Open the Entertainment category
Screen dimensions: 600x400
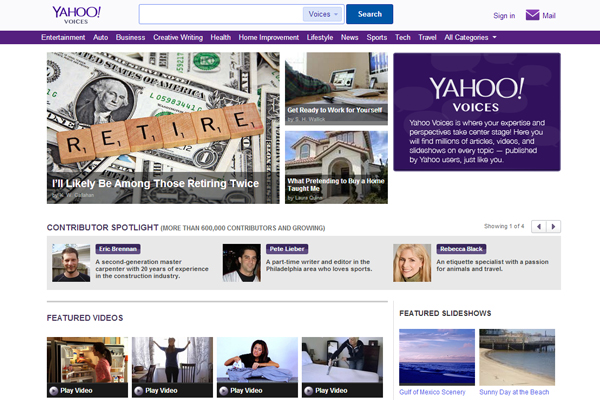click(63, 37)
